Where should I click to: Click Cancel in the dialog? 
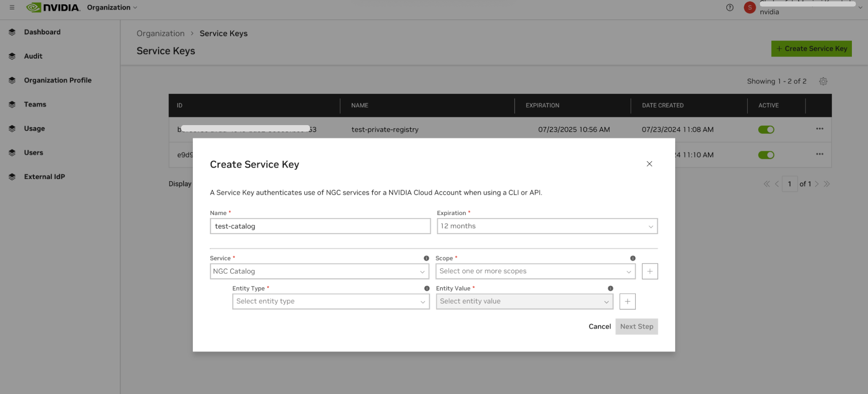click(600, 327)
